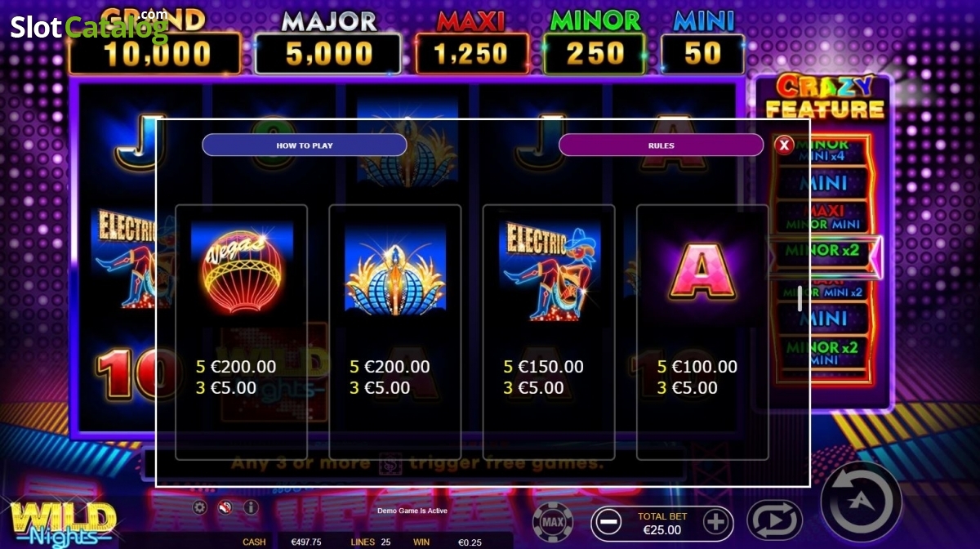Select the MAX bet chip
The width and height of the screenshot is (980, 549).
click(x=553, y=521)
